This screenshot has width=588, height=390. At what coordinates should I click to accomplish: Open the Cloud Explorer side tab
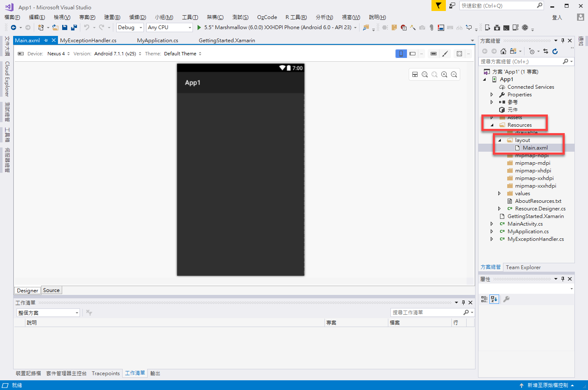tap(7, 79)
